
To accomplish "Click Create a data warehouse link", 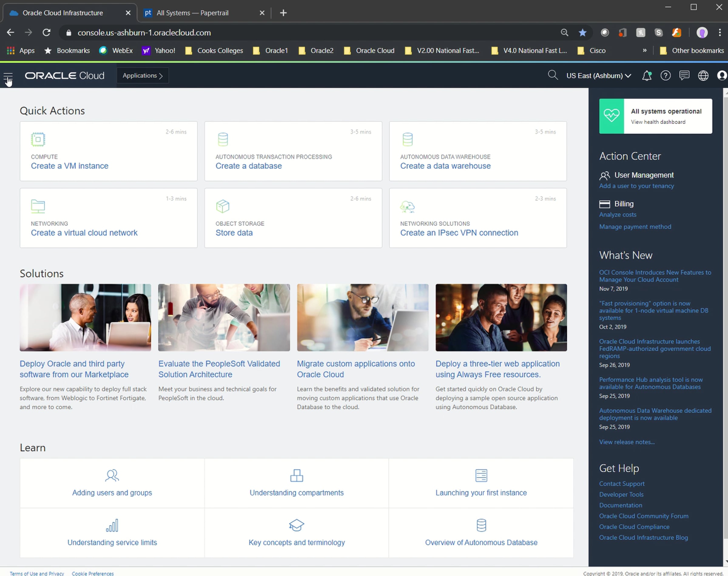I will (446, 166).
